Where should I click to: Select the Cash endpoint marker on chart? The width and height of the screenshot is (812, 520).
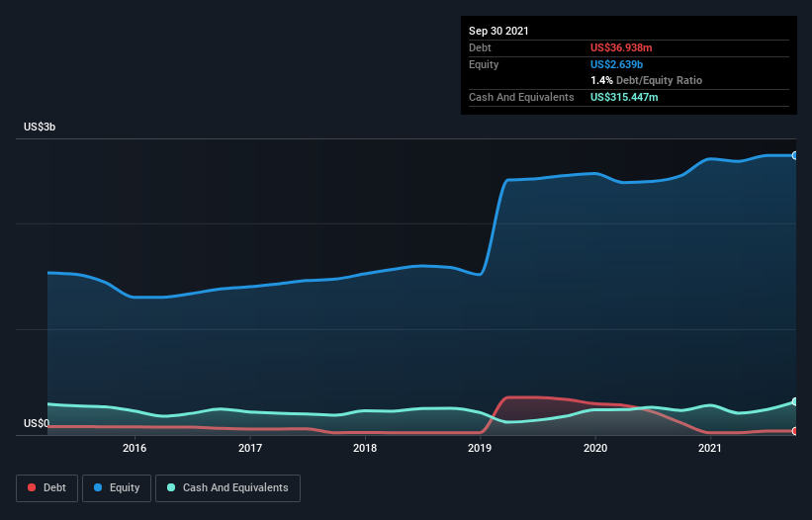click(795, 402)
